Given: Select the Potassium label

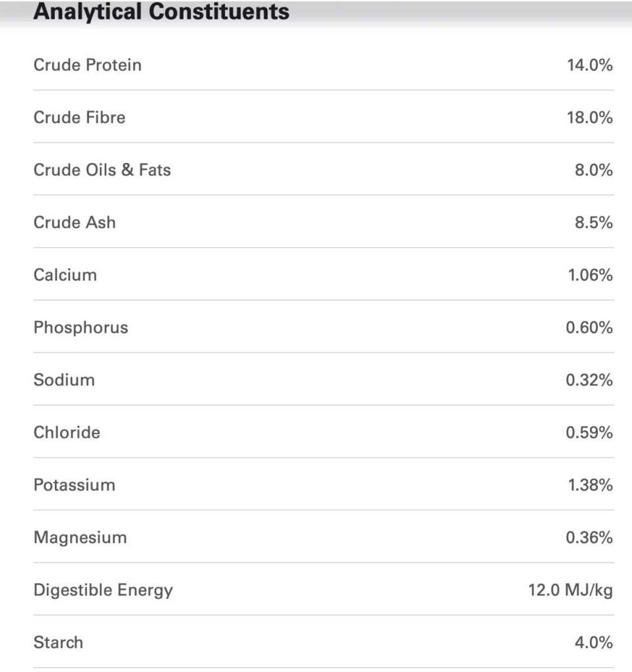Looking at the screenshot, I should pyautogui.click(x=75, y=485).
